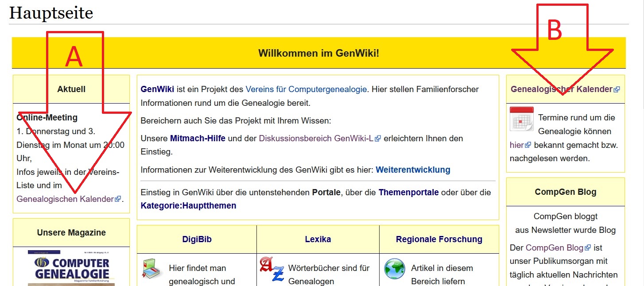Go to the Weiterentwicklung page
The height and width of the screenshot is (286, 644).
pyautogui.click(x=413, y=170)
